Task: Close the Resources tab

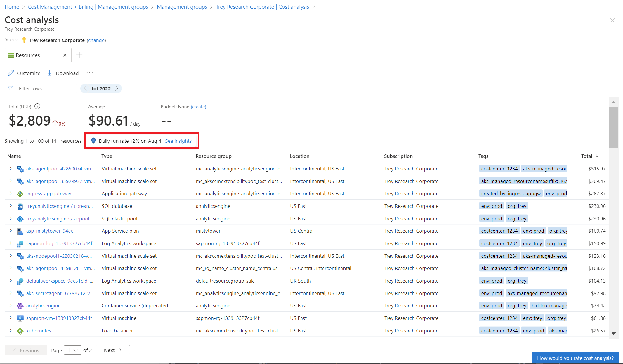Action: tap(65, 55)
